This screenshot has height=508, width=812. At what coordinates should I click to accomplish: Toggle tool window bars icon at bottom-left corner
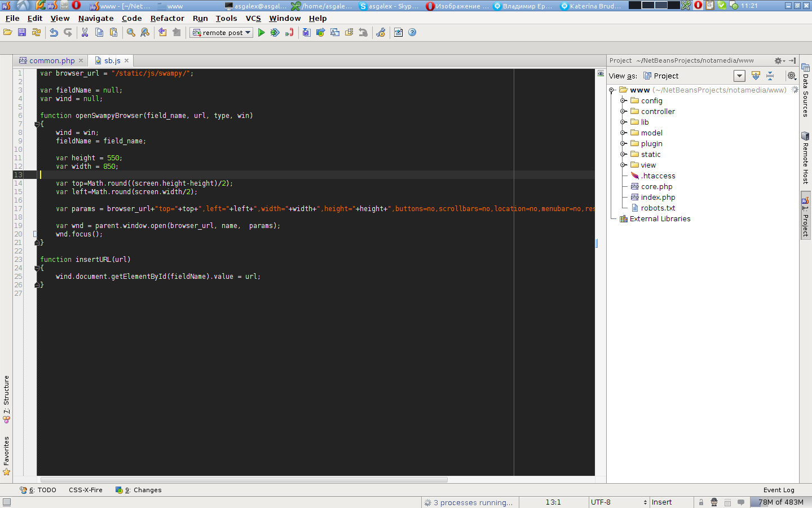pyautogui.click(x=6, y=502)
